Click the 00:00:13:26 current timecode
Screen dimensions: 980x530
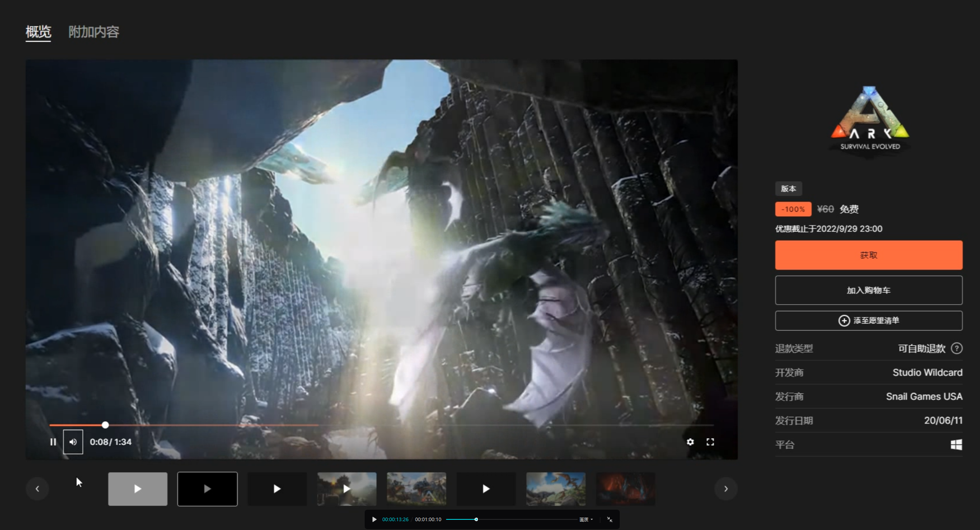tap(395, 519)
